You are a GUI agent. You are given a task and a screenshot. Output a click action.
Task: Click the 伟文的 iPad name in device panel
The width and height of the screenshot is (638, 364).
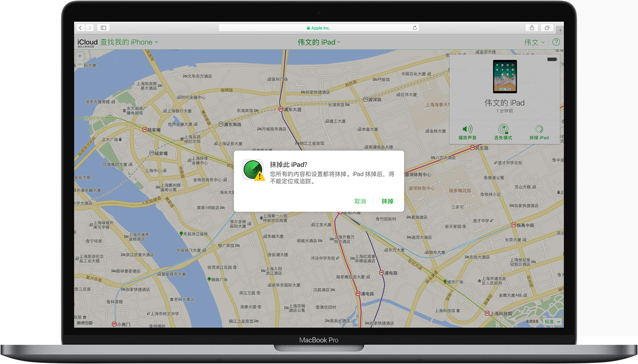click(504, 102)
